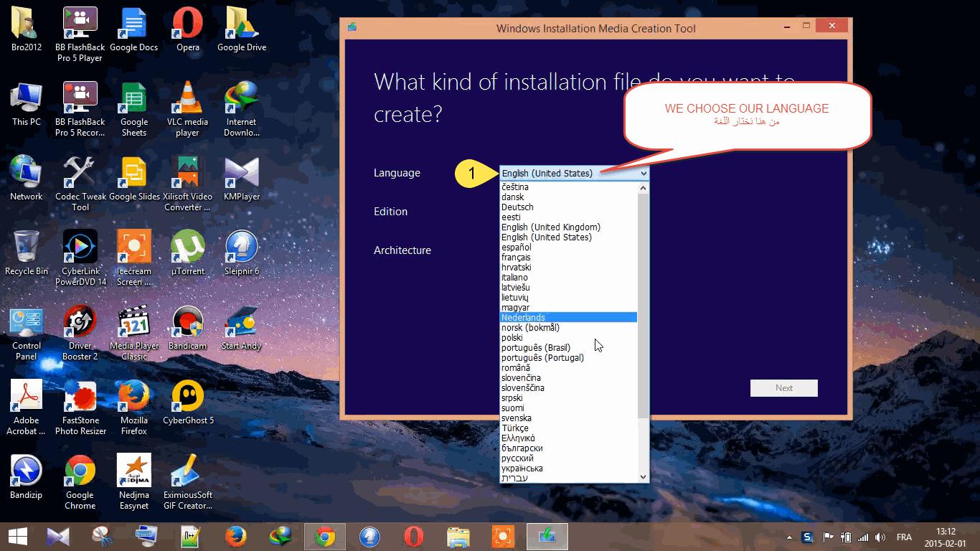980x551 pixels.
Task: Open Opera browser from the taskbar
Action: [x=414, y=536]
